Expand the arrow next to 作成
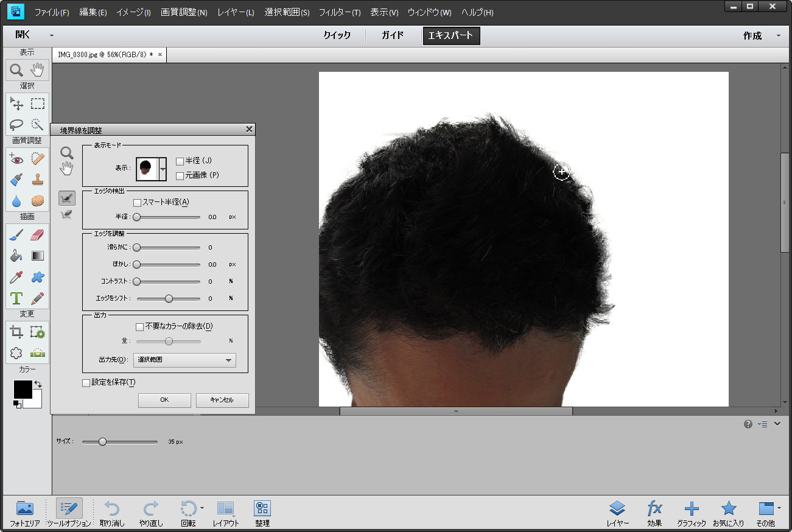This screenshot has width=792, height=532. [x=778, y=35]
